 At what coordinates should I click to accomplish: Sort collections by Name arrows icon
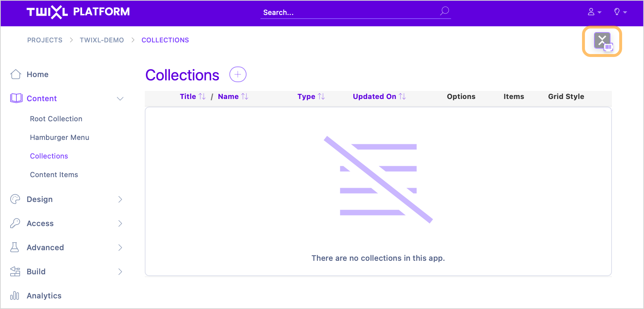pos(245,96)
